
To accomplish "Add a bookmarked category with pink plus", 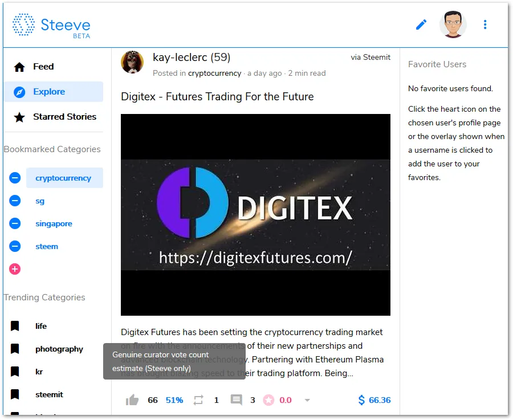I will [15, 269].
